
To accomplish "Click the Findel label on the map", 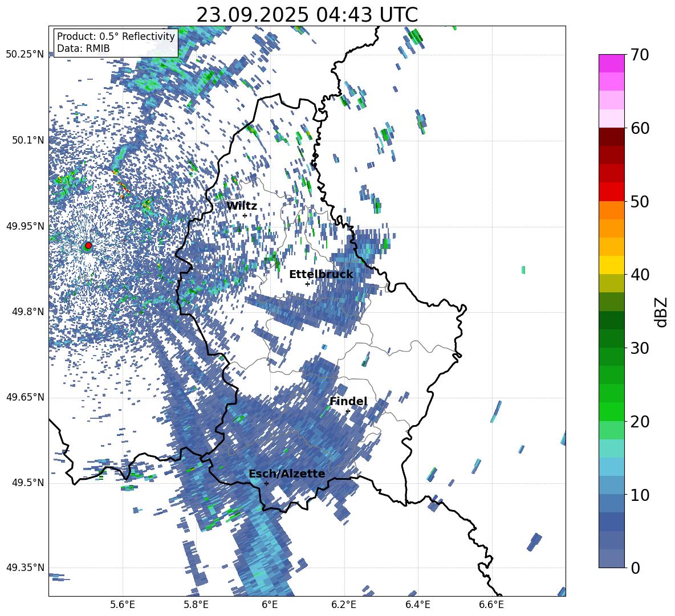I will tap(348, 401).
